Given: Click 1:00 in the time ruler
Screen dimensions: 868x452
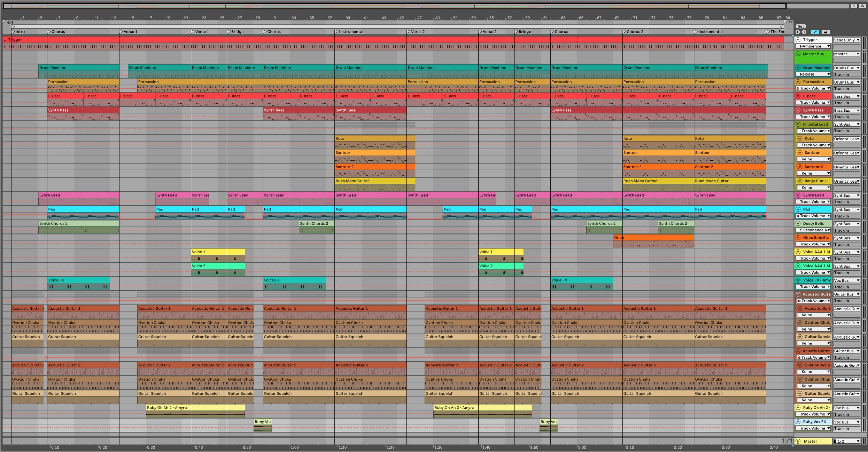Looking at the screenshot, I should click(x=295, y=447).
